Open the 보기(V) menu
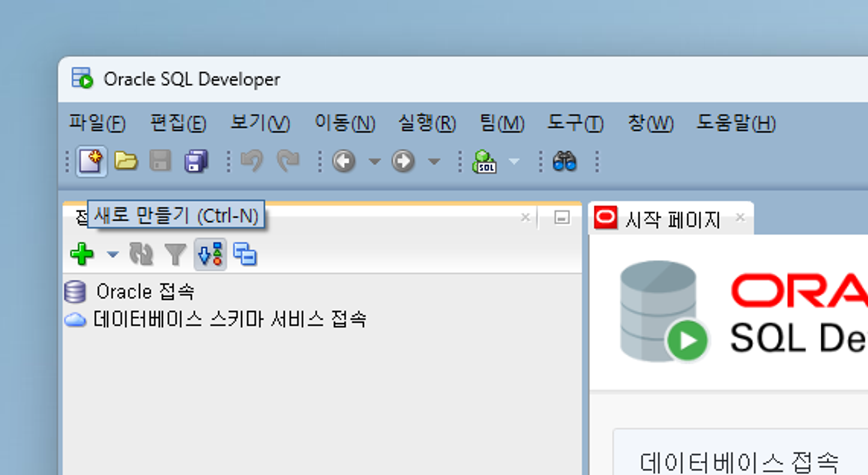The width and height of the screenshot is (868, 475). pyautogui.click(x=260, y=123)
